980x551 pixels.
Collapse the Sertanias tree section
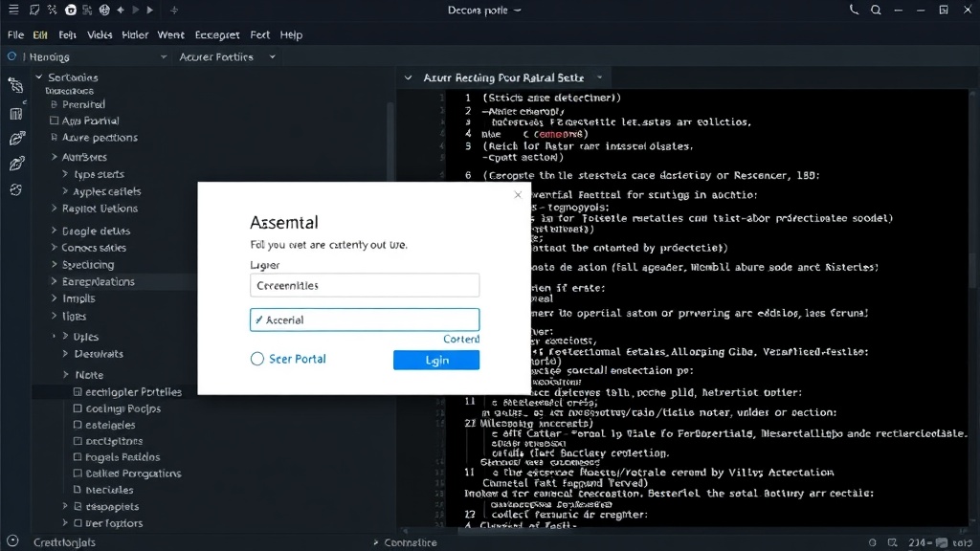(x=39, y=77)
